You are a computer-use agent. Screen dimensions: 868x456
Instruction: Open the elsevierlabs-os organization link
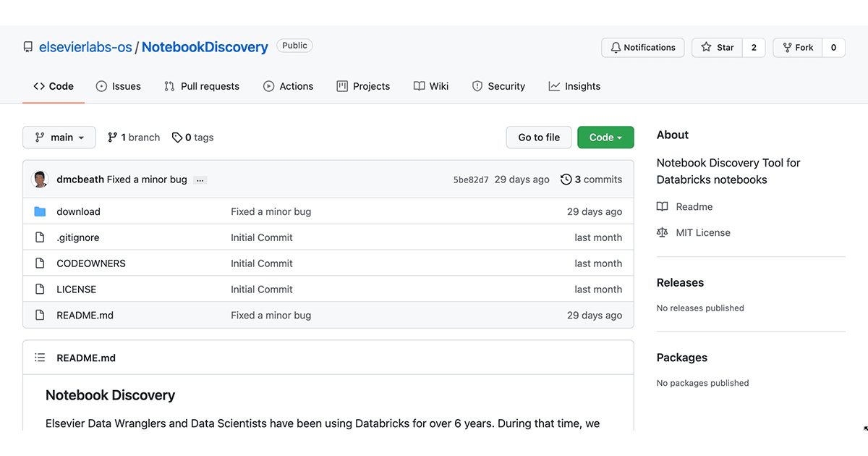85,47
